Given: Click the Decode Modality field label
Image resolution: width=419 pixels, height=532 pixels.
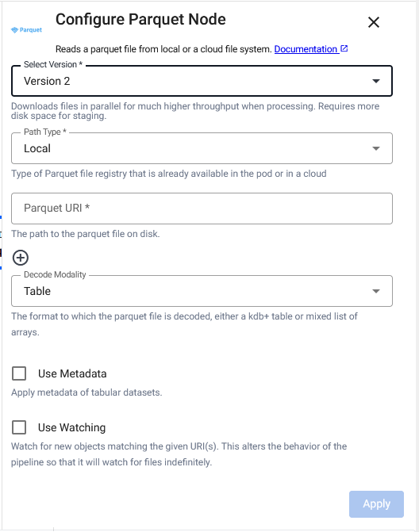Looking at the screenshot, I should pyautogui.click(x=55, y=274).
